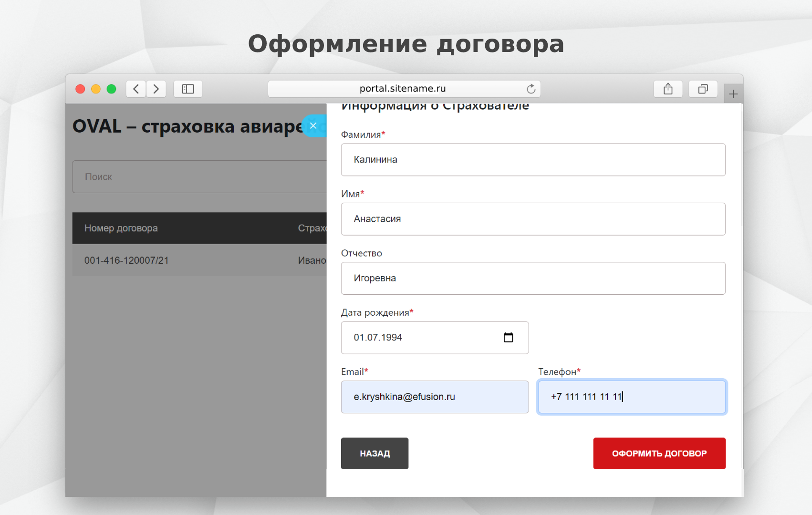This screenshot has height=515, width=812.
Task: Click the Фамилия input field
Action: 533,160
